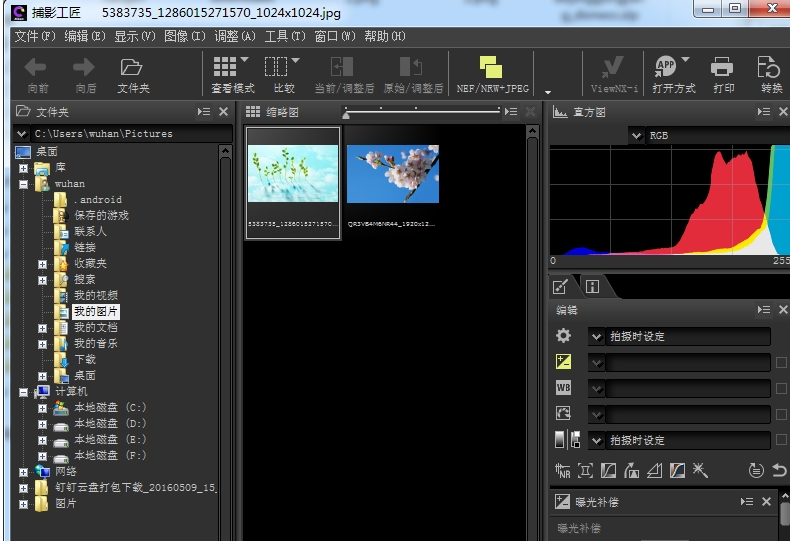
Task: Click the undo arrow in edit panel
Action: 779,470
